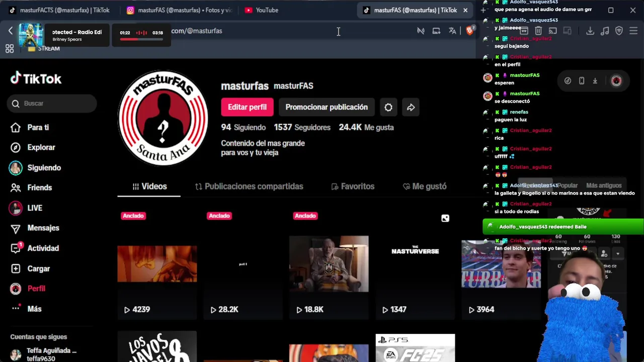This screenshot has width=644, height=362.
Task: Open the VPN shield toolbar icon
Action: click(x=619, y=31)
